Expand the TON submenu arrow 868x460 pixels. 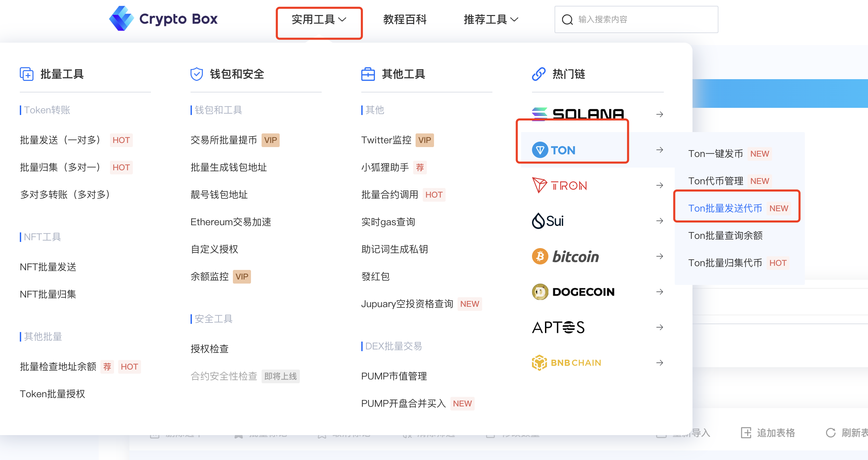click(x=660, y=150)
